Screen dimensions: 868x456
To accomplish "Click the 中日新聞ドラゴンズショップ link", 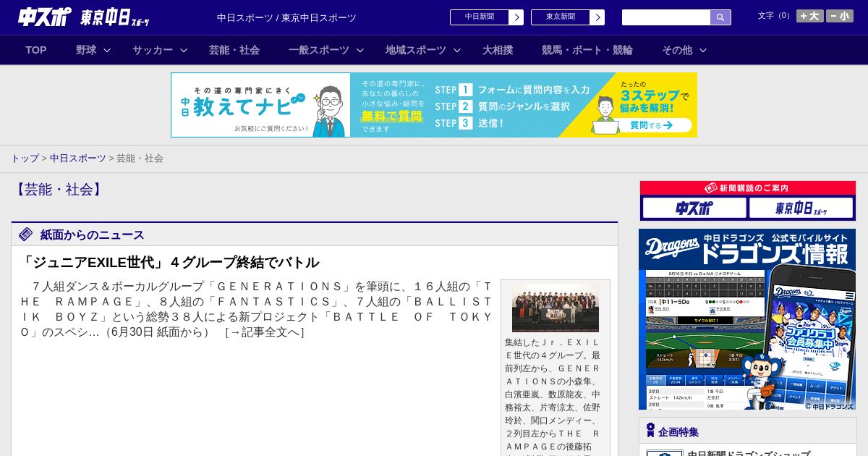I will tap(748, 454).
